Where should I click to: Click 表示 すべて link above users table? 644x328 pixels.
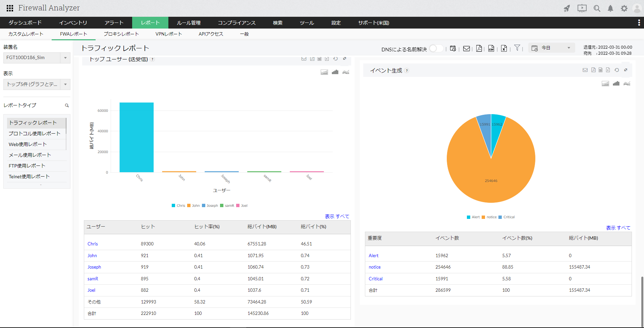(x=337, y=217)
